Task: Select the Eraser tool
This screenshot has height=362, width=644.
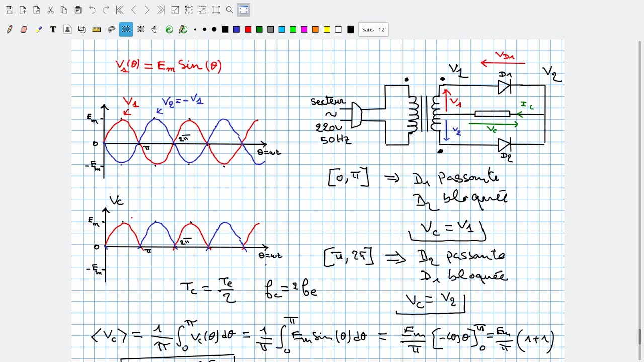Action: (24, 30)
